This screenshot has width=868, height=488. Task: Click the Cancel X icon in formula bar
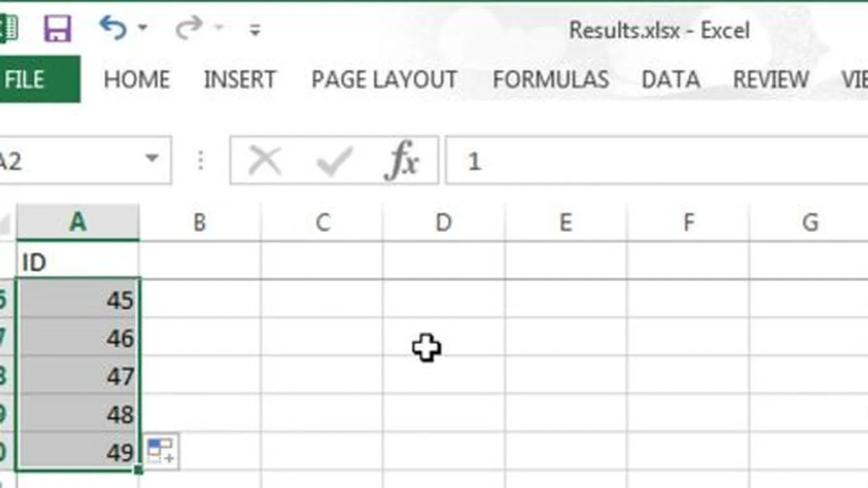point(265,160)
